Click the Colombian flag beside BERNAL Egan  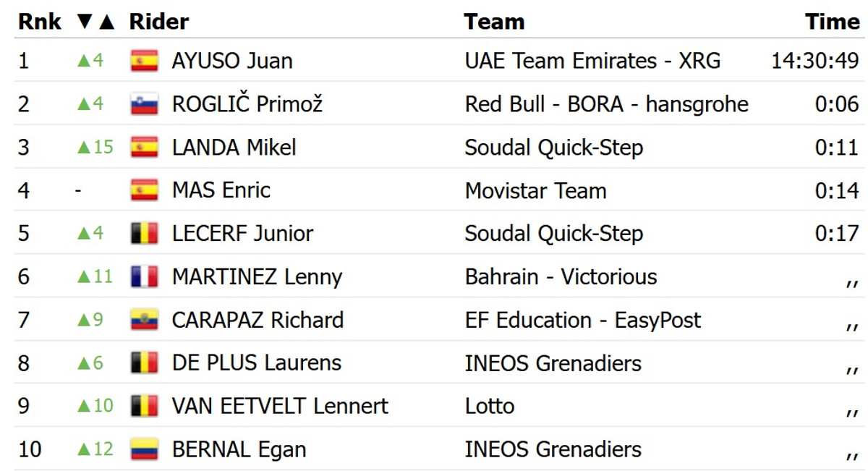tap(145, 449)
